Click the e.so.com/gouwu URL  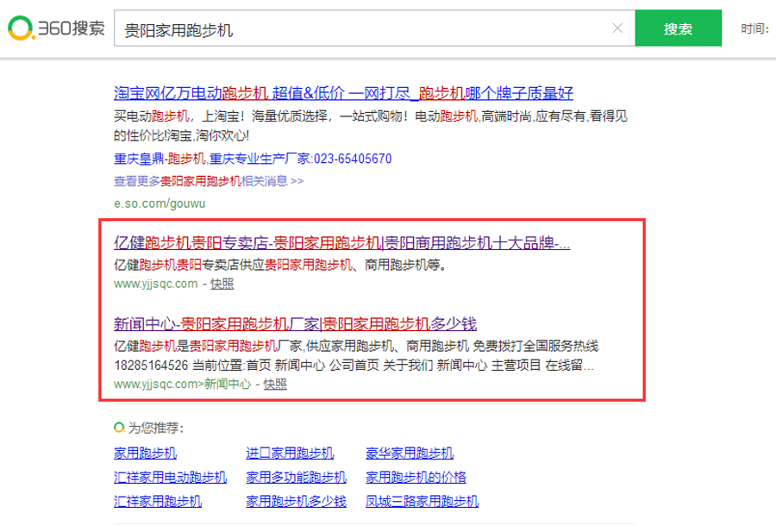point(160,203)
